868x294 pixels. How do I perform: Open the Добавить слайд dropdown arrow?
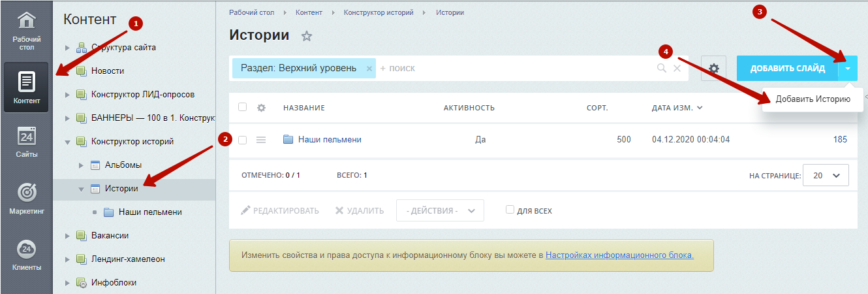[848, 68]
